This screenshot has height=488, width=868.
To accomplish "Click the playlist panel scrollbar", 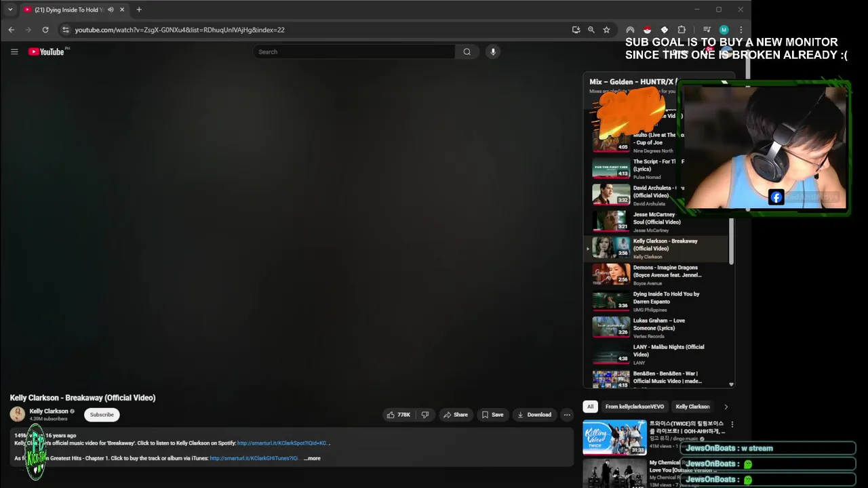I will tap(731, 241).
